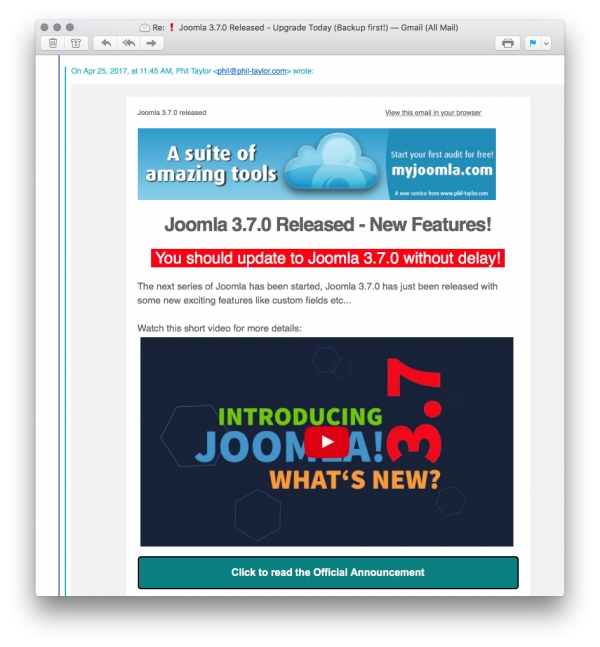The height and width of the screenshot is (647, 600).
Task: Close the email window red button
Action: tap(45, 27)
